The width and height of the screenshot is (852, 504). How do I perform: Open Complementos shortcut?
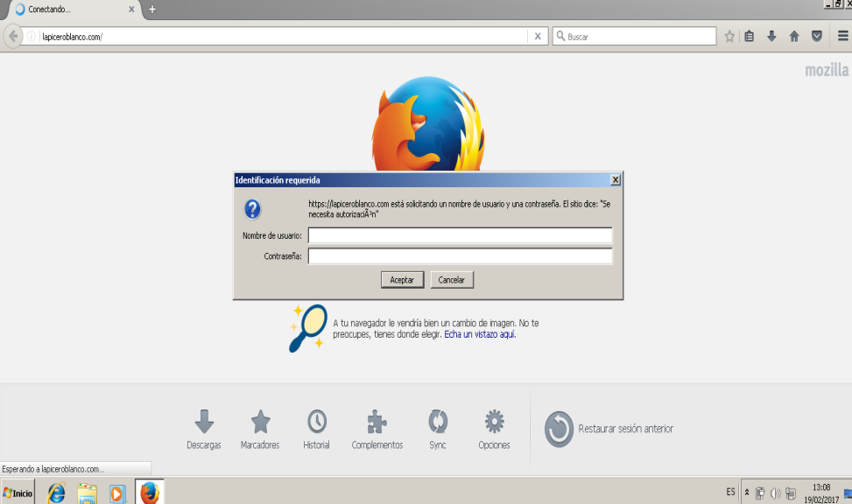(x=377, y=429)
